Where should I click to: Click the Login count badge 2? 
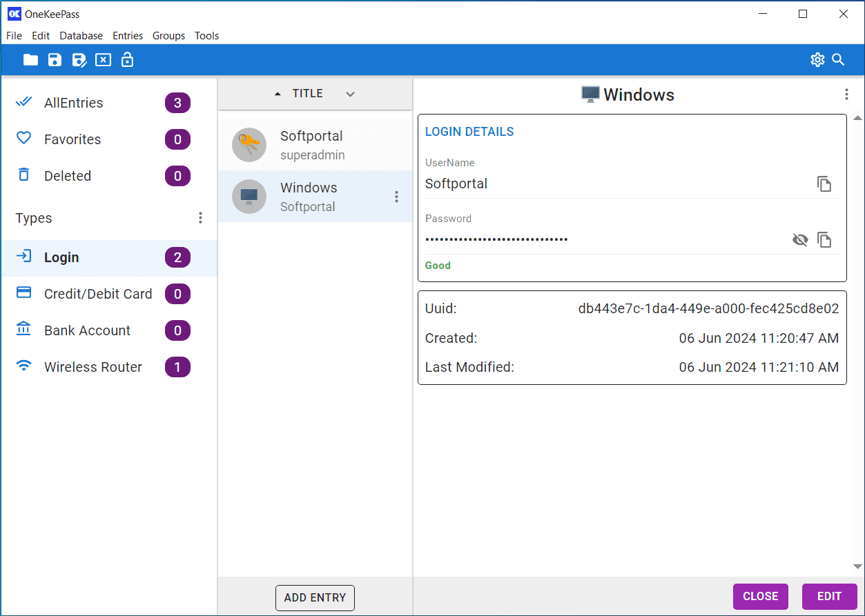[177, 257]
